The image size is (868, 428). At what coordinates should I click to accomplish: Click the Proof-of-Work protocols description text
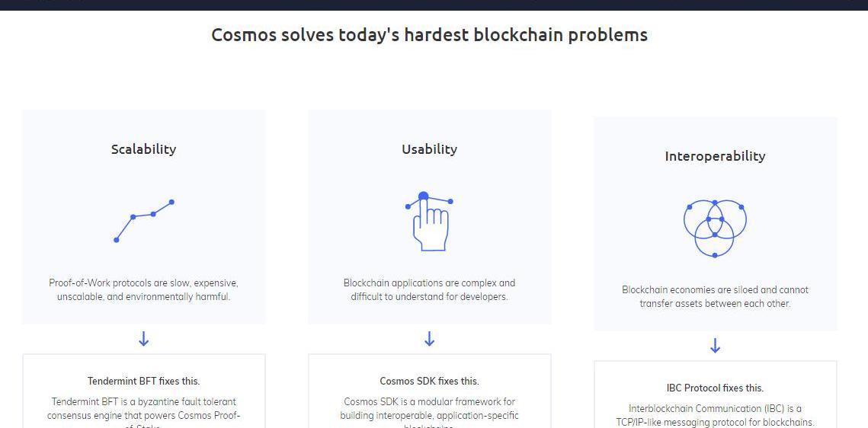tap(144, 289)
